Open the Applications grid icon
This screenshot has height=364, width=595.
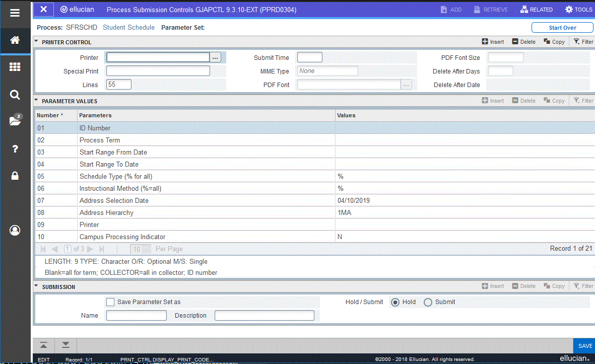pyautogui.click(x=15, y=67)
